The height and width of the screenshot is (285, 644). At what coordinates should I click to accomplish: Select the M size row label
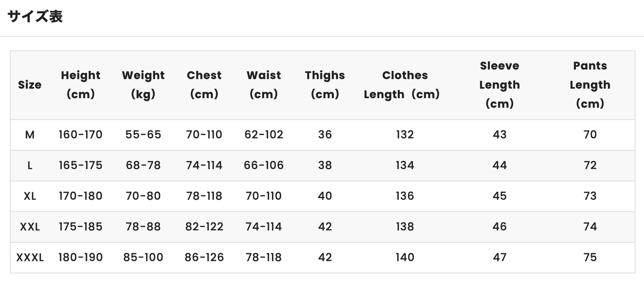pyautogui.click(x=30, y=135)
